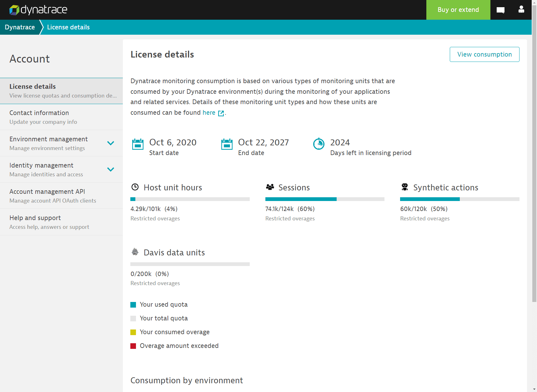Click the vertical page scrollbar

pos(534,153)
